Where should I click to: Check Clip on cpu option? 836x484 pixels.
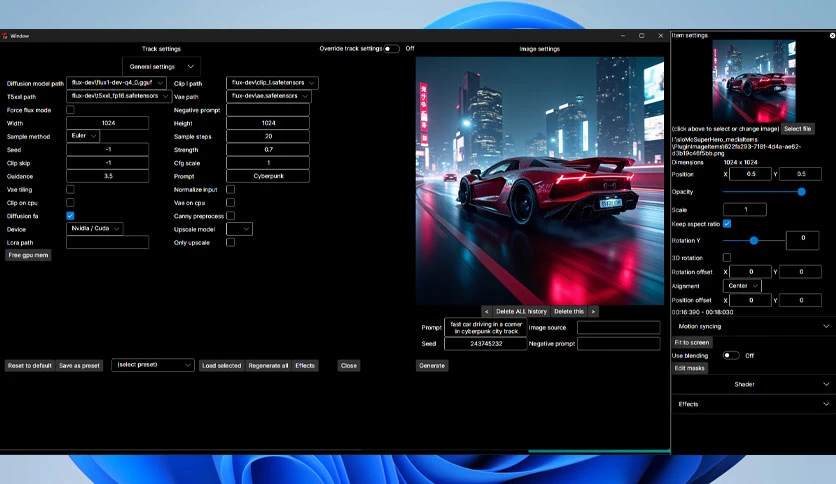tap(70, 203)
